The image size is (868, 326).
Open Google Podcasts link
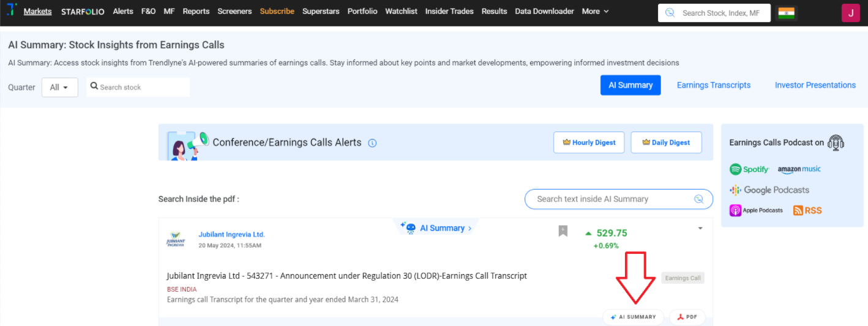769,190
